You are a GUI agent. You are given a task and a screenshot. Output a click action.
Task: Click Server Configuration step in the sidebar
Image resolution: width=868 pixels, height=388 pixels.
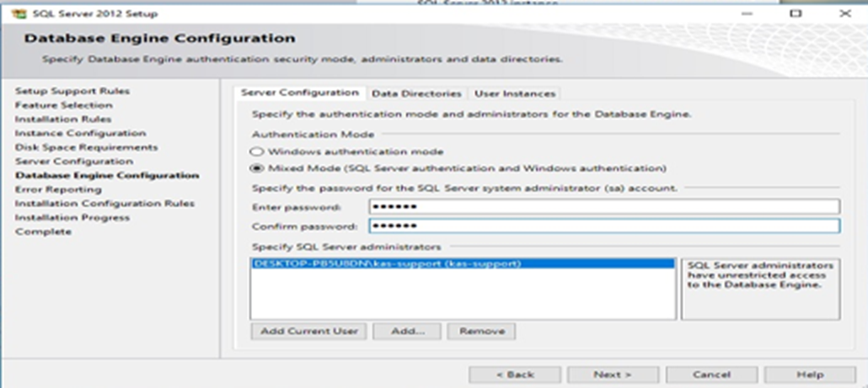[x=73, y=162]
